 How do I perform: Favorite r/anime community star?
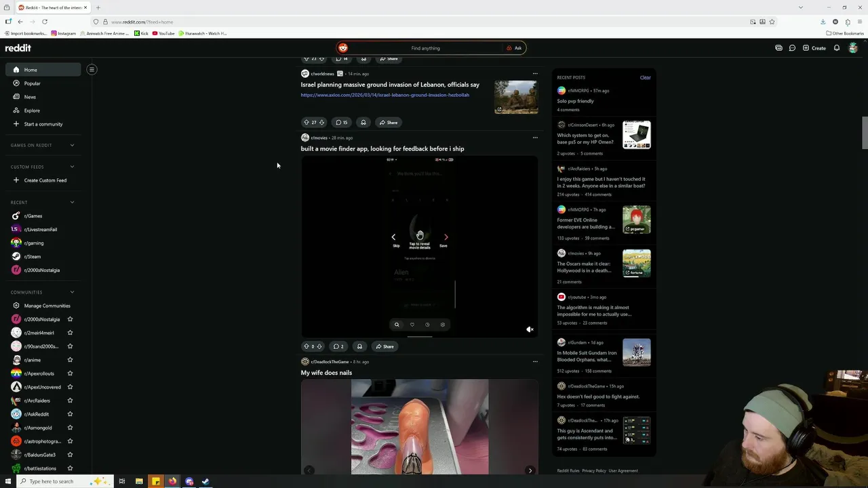(x=70, y=360)
